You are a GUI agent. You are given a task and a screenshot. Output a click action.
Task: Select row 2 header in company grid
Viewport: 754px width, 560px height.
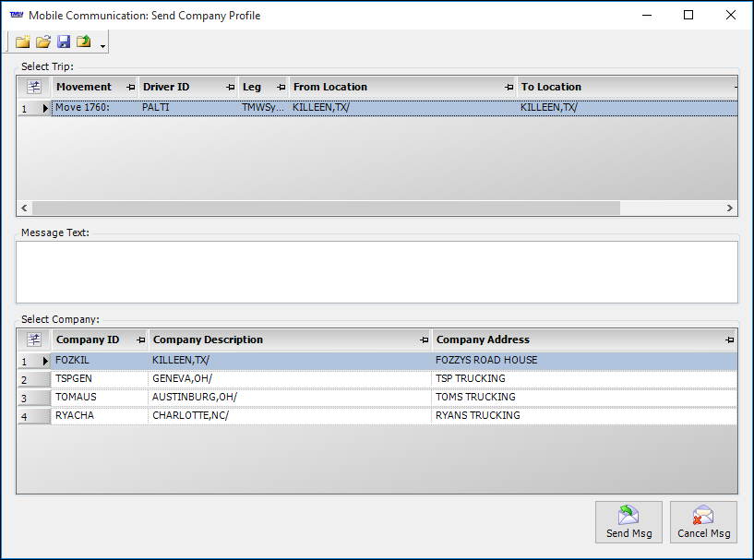tap(33, 379)
